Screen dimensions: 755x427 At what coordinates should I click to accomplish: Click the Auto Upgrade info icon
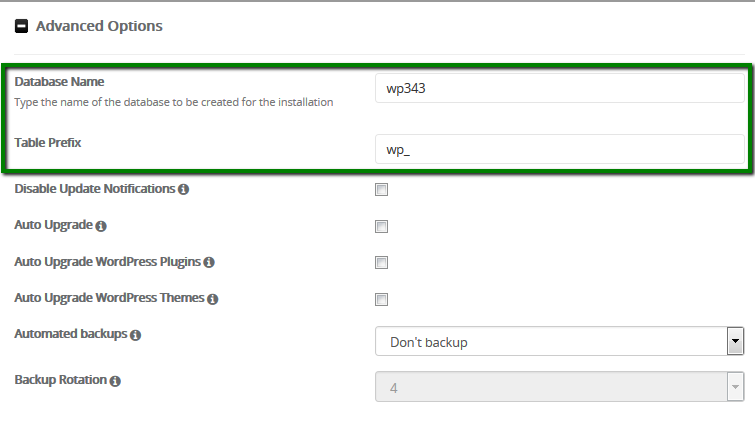coord(101,226)
